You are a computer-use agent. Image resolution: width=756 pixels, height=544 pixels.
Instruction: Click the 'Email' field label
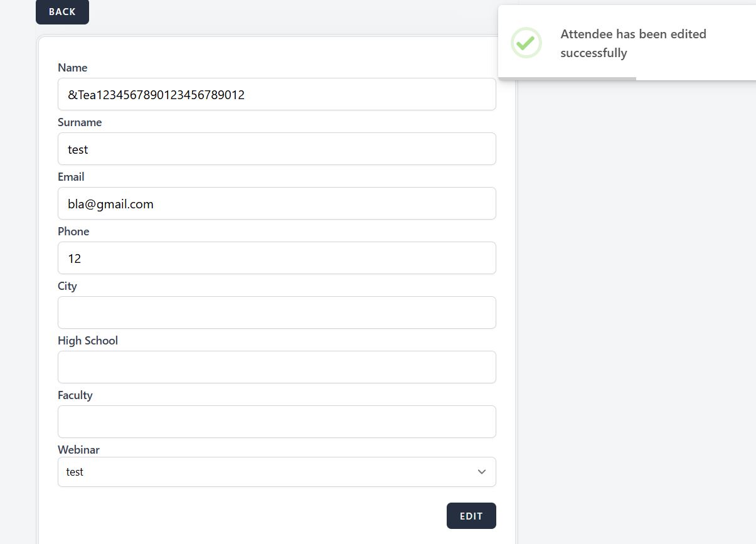pyautogui.click(x=71, y=177)
